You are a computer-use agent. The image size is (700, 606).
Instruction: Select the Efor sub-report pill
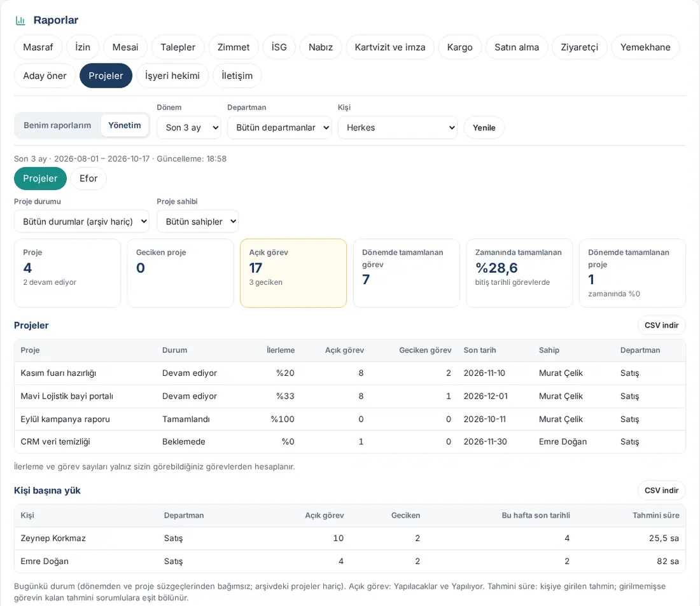(x=88, y=179)
